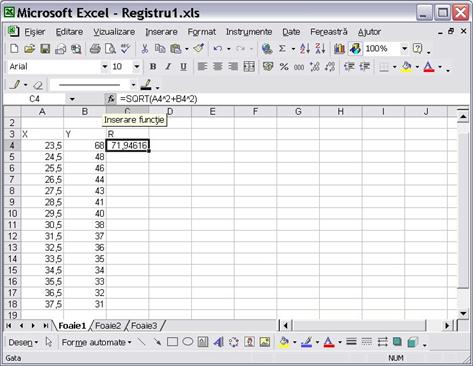Select cell B5 containing 48
This screenshot has width=473, height=366.
(x=85, y=157)
